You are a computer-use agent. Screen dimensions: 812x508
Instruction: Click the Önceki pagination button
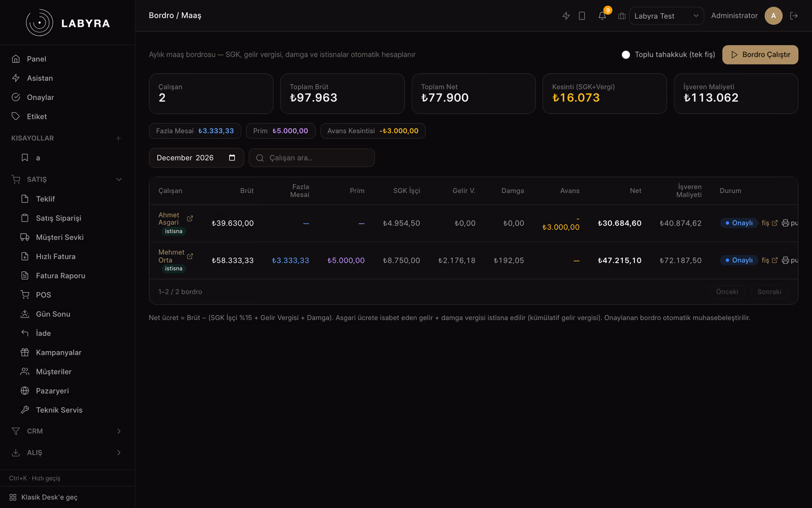click(727, 292)
